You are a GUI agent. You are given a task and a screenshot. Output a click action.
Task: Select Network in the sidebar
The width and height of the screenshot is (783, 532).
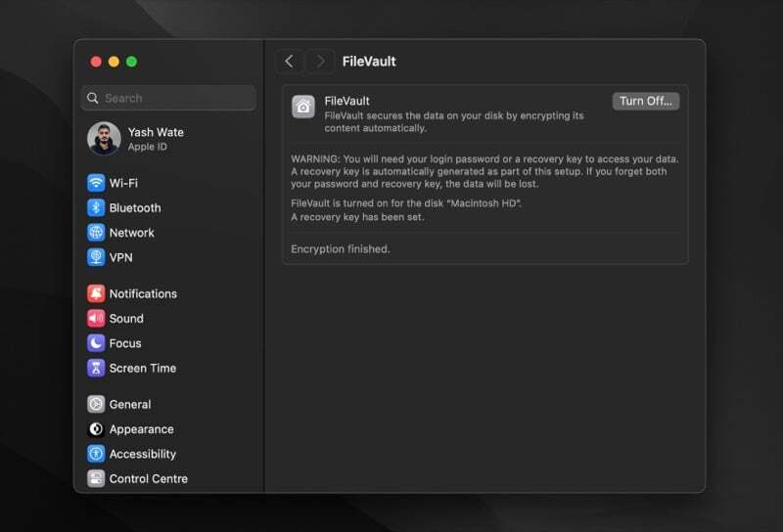coord(168,233)
